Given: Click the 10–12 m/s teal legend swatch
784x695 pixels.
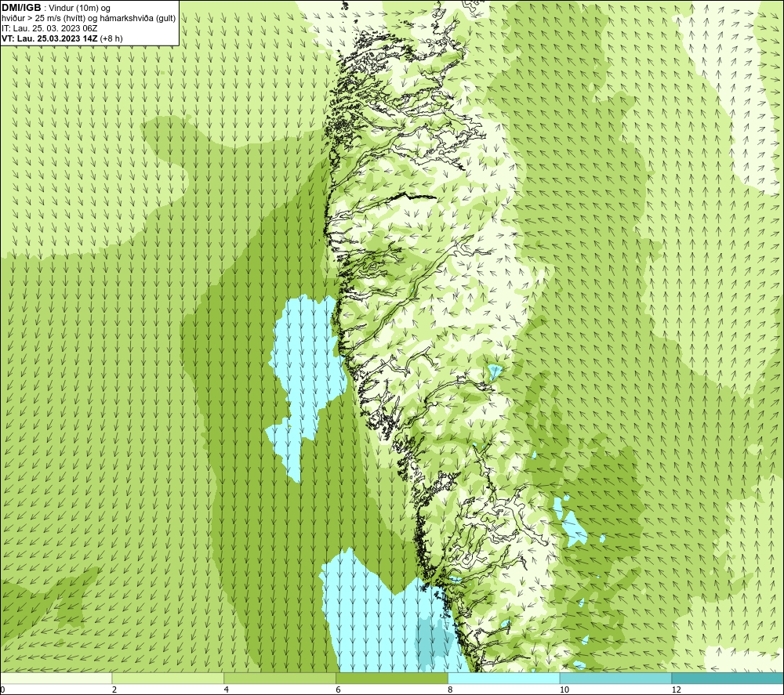Looking at the screenshot, I should (616, 678).
